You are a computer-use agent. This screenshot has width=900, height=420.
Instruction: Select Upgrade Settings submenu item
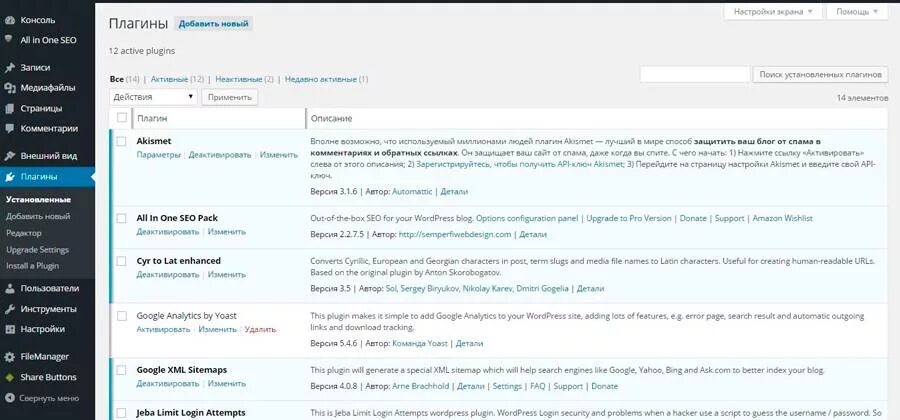(x=37, y=250)
